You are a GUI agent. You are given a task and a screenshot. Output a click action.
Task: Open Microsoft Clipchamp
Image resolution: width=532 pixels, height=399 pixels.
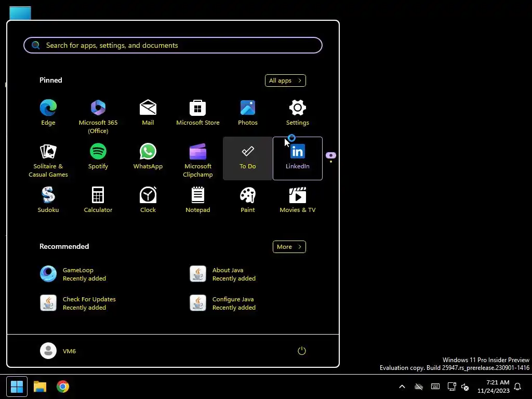pyautogui.click(x=198, y=158)
